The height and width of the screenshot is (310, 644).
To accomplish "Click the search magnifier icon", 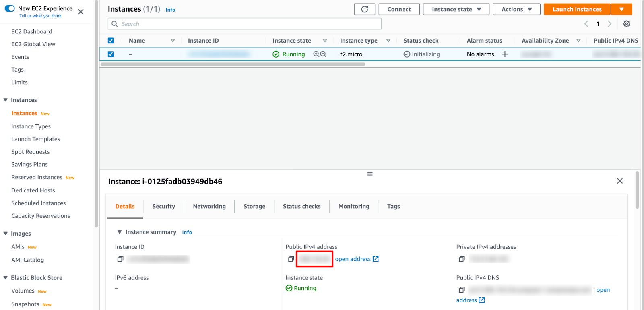I will pos(115,24).
